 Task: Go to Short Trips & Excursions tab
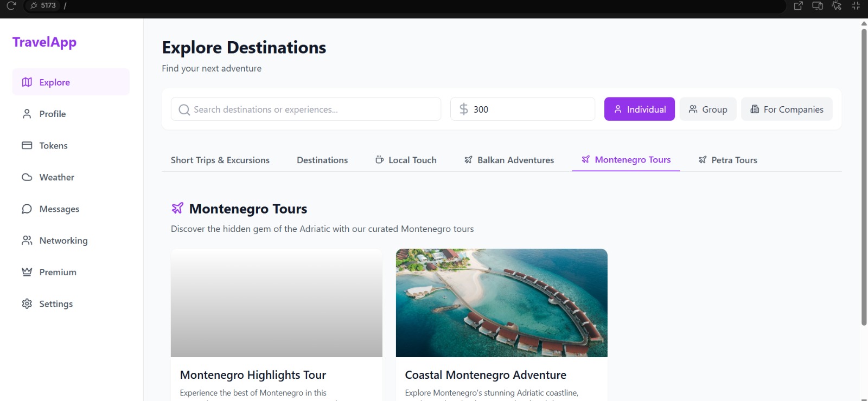point(220,160)
